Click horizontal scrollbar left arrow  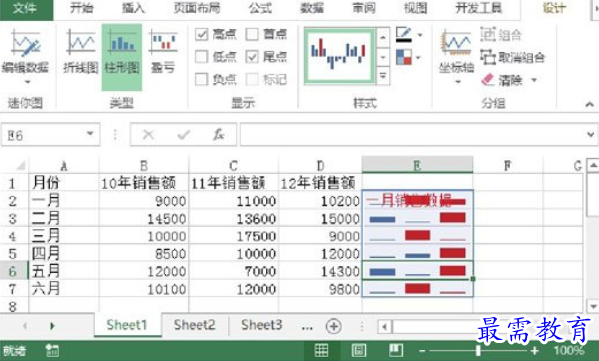(x=385, y=327)
